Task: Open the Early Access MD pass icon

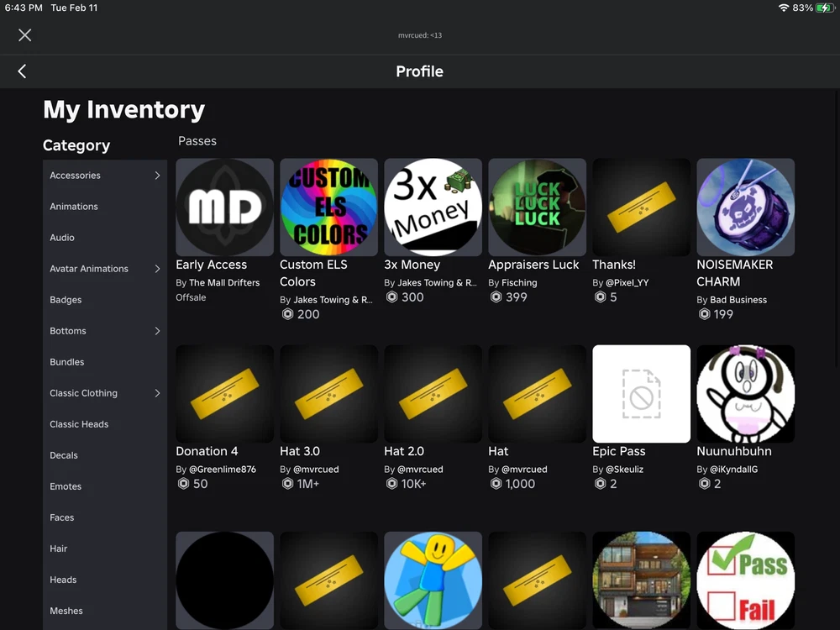Action: [224, 207]
